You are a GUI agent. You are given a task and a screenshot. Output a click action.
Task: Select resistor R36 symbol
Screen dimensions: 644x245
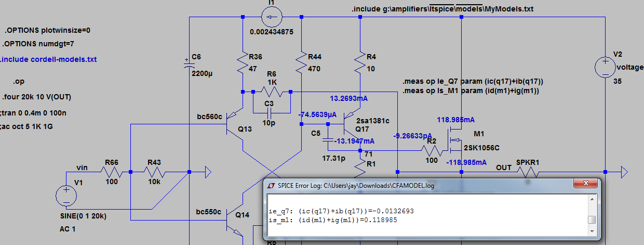tap(243, 63)
